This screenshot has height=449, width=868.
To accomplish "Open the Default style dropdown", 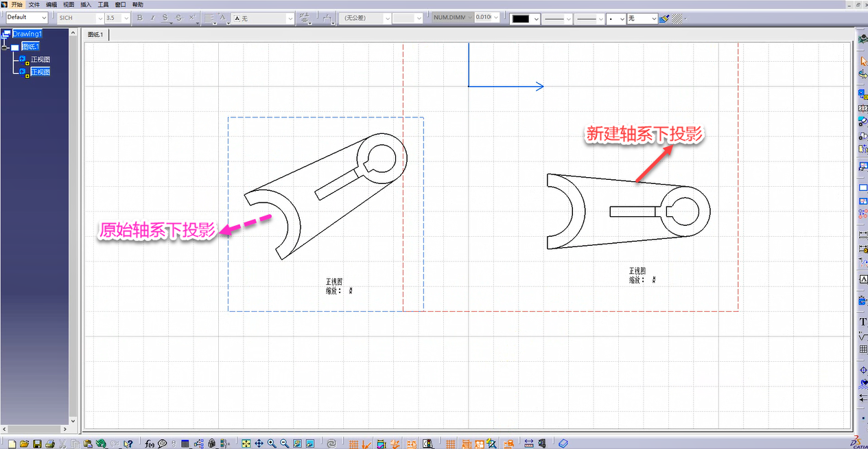I will point(45,18).
